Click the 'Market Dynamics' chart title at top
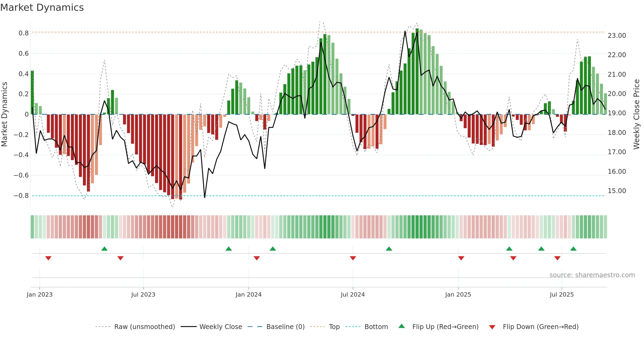This screenshot has width=644, height=362. [42, 8]
